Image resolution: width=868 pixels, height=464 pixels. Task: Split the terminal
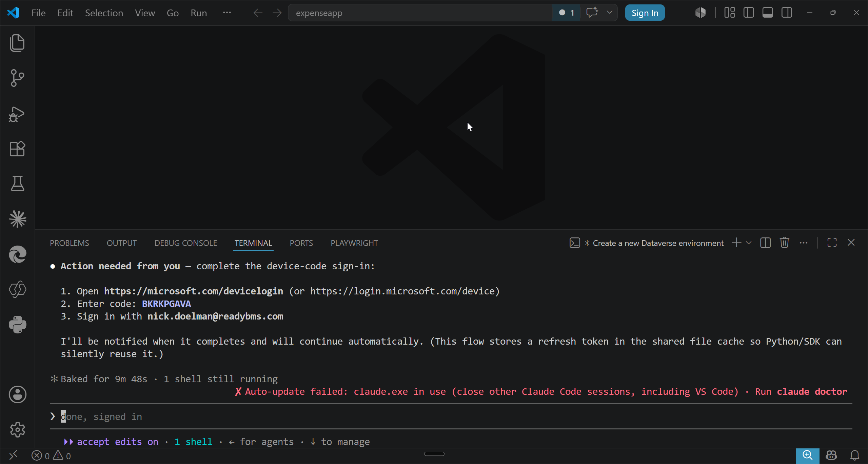pyautogui.click(x=765, y=243)
